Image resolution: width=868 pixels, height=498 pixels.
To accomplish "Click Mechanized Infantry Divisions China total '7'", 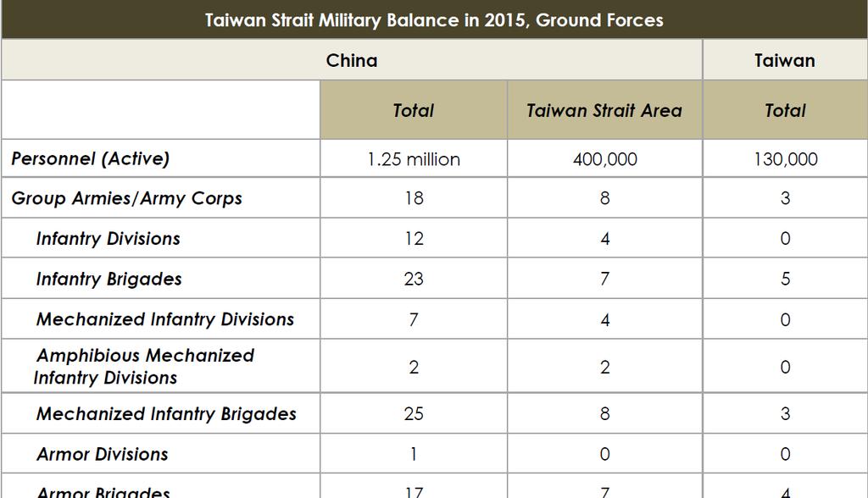I will pos(414,319).
